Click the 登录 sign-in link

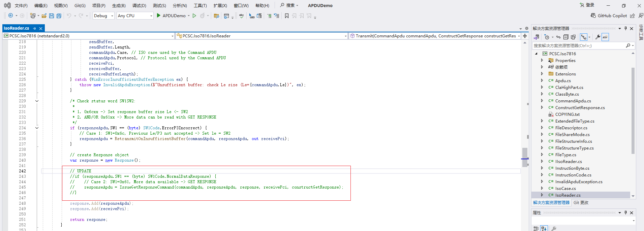pyautogui.click(x=587, y=5)
